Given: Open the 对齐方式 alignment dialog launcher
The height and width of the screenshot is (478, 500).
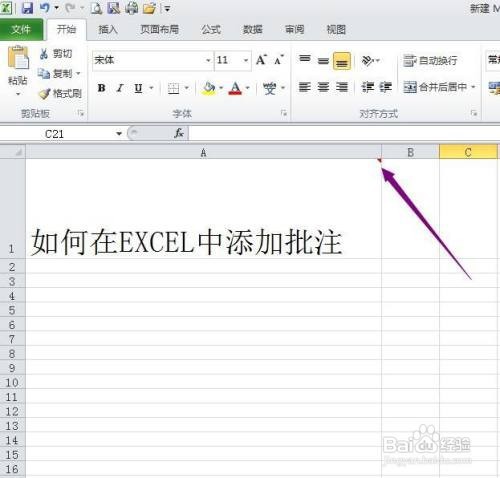Looking at the screenshot, I should [x=474, y=113].
